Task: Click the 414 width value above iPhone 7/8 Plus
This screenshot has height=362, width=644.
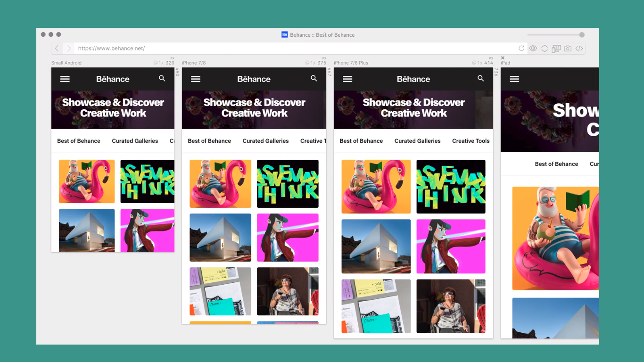Action: click(488, 63)
